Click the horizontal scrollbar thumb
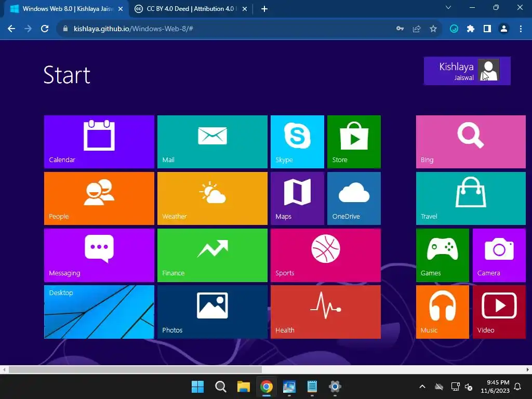 135,369
